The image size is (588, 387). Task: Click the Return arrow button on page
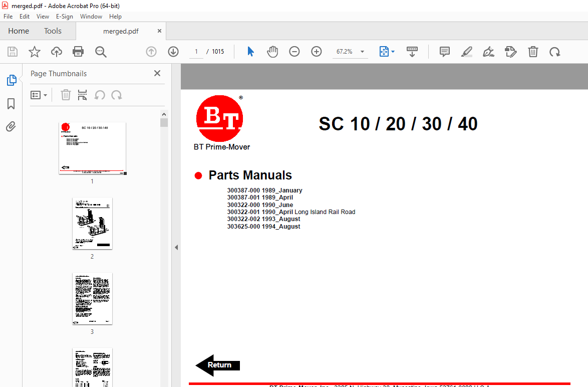pos(218,365)
